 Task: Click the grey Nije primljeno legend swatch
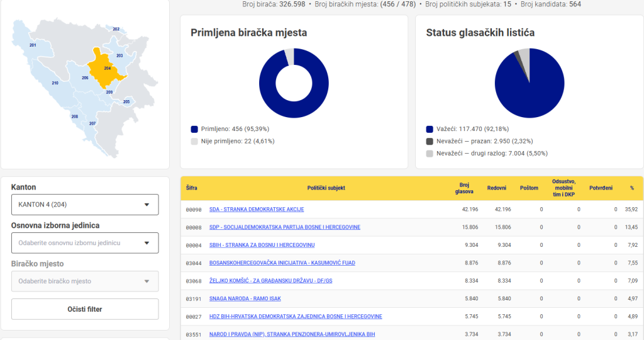coord(194,142)
